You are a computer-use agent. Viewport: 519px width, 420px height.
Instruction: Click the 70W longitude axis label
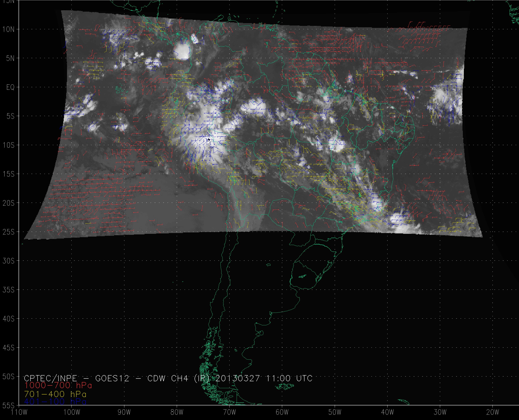coord(229,412)
